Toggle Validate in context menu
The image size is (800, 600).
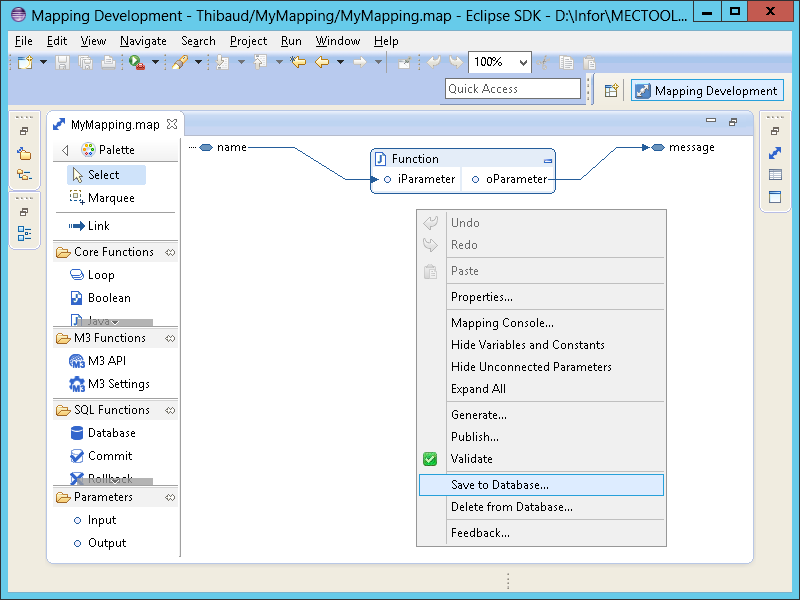point(471,459)
